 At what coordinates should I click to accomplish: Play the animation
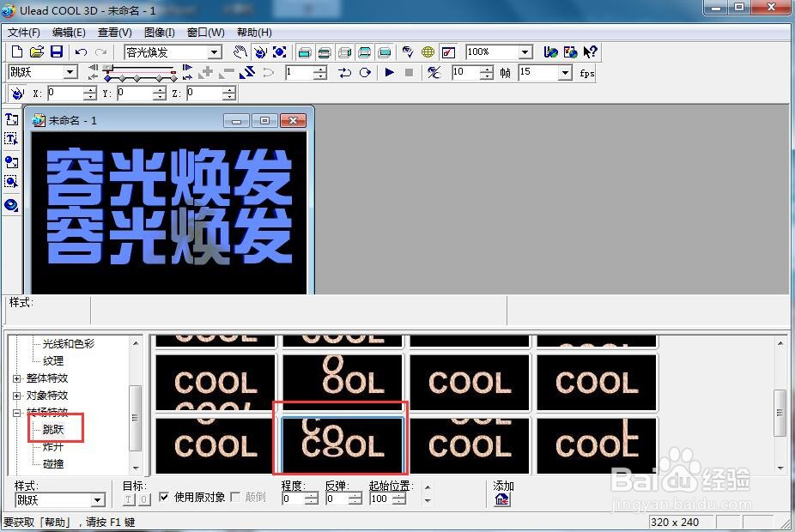click(390, 72)
